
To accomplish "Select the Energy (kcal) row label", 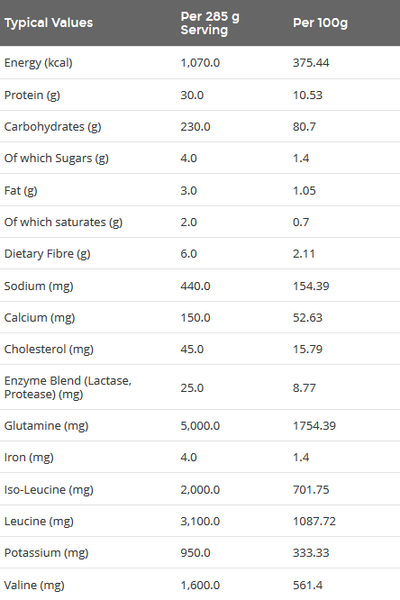I will tap(38, 63).
